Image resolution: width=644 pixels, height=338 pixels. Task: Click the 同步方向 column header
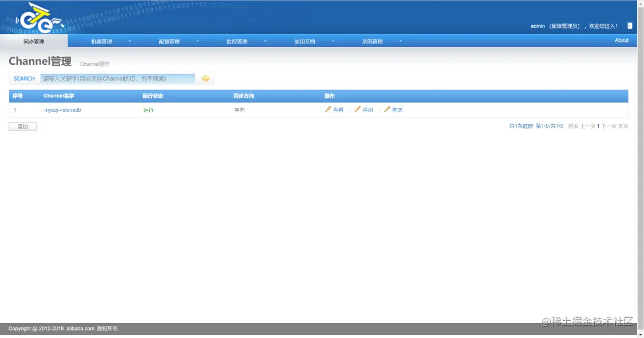(243, 96)
